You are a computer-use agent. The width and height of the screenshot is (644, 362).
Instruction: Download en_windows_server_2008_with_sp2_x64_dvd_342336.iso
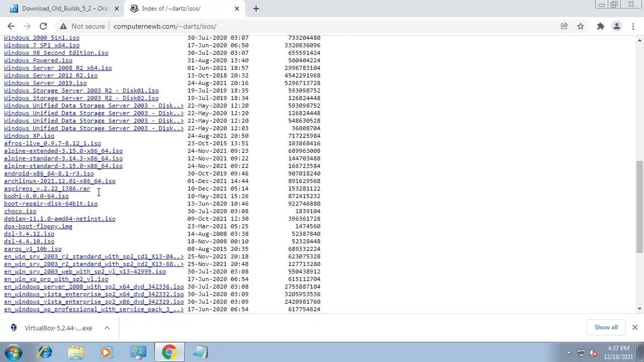(94, 287)
